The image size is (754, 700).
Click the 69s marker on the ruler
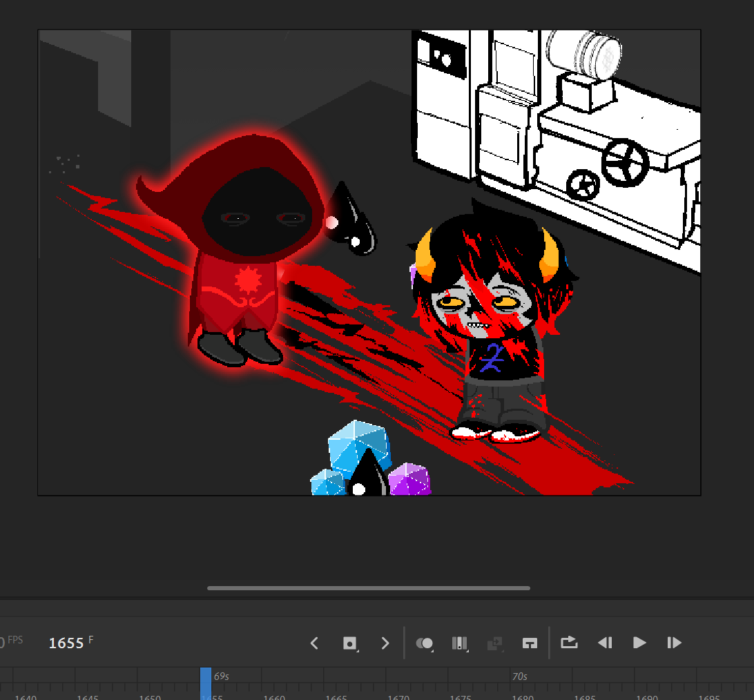(x=221, y=677)
